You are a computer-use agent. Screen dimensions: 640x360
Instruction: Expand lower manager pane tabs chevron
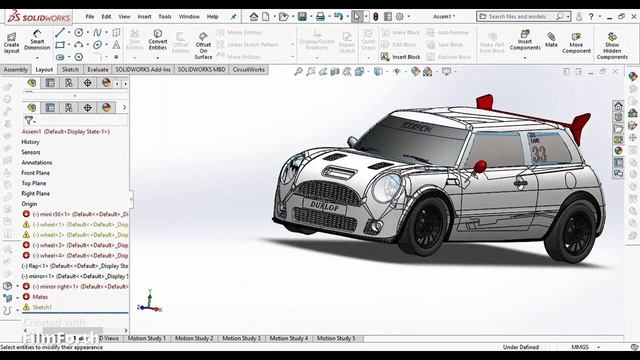tap(124, 107)
